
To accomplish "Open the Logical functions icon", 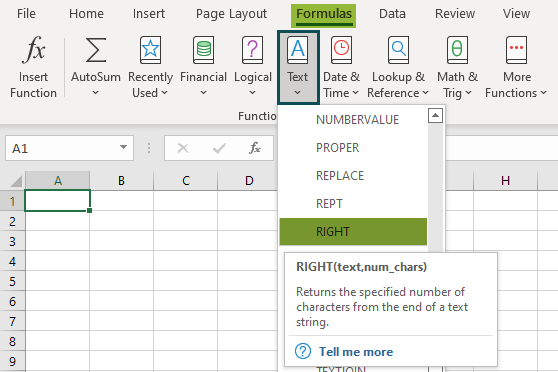I will pyautogui.click(x=253, y=50).
